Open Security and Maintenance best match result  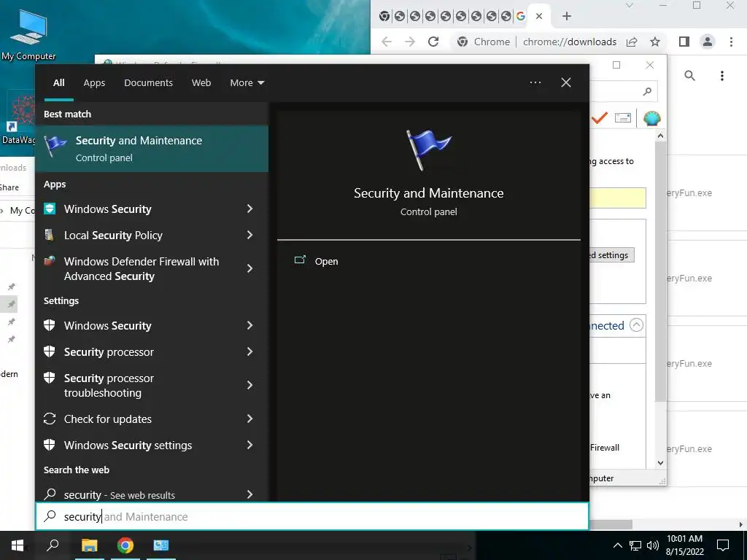152,149
